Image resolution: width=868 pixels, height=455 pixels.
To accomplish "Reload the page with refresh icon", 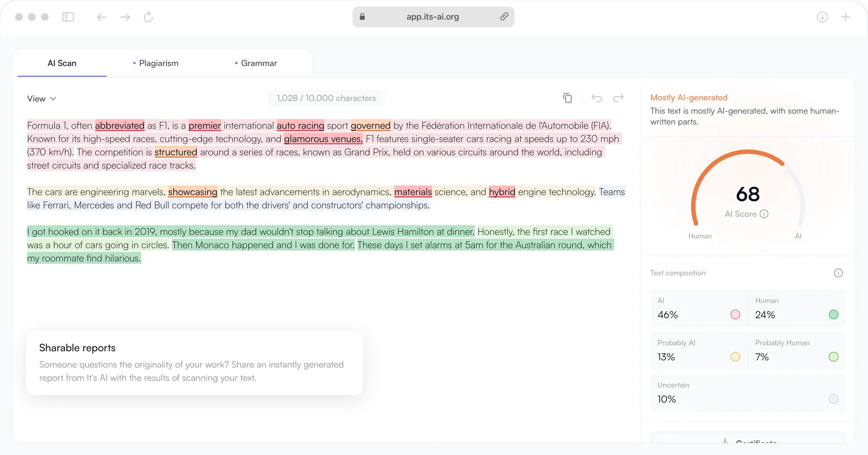I will 148,17.
